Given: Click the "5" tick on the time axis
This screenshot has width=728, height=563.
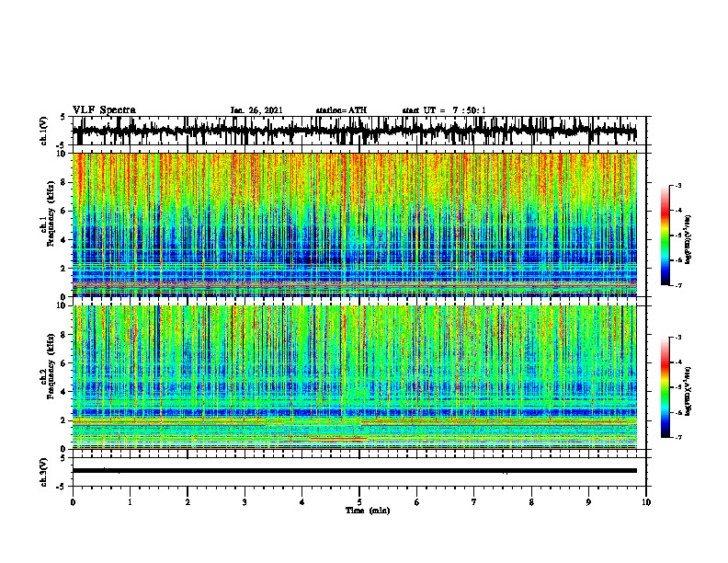Looking at the screenshot, I should point(359,502).
